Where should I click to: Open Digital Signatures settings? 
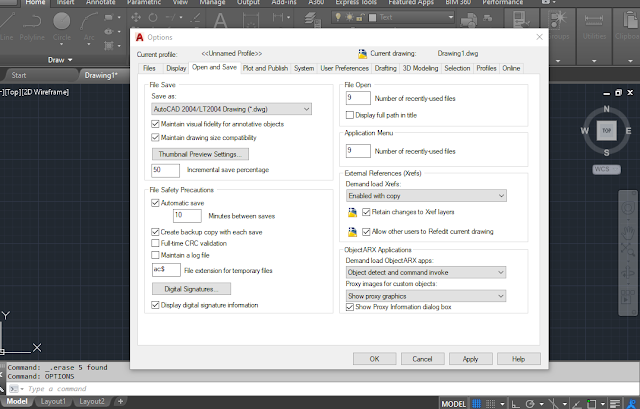(191, 289)
